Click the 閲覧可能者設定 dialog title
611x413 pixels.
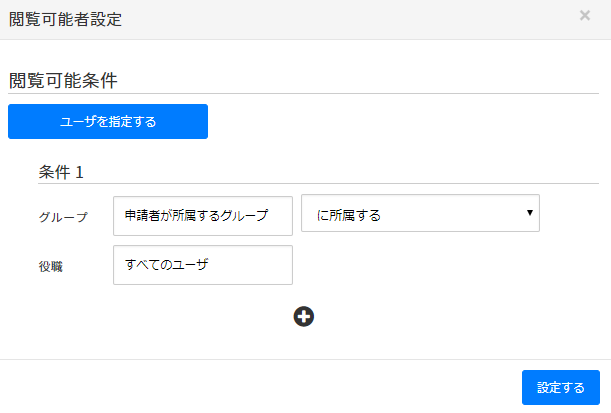pyautogui.click(x=65, y=19)
